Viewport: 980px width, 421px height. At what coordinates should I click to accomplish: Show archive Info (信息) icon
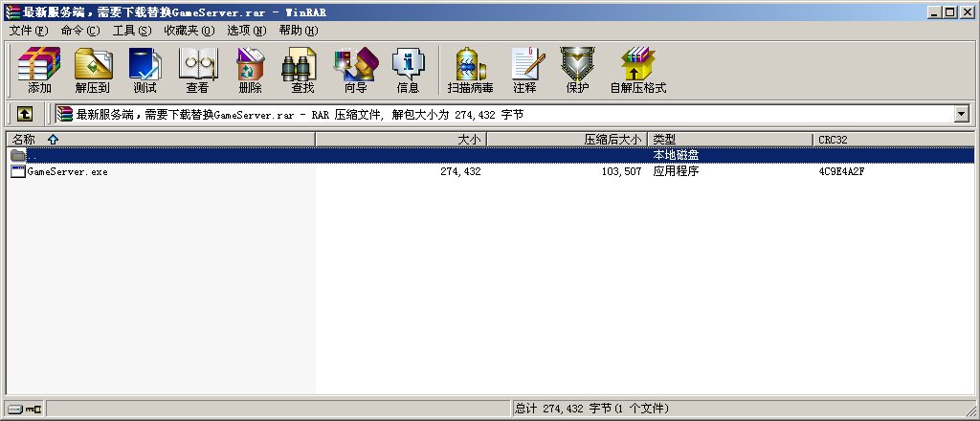pyautogui.click(x=408, y=70)
